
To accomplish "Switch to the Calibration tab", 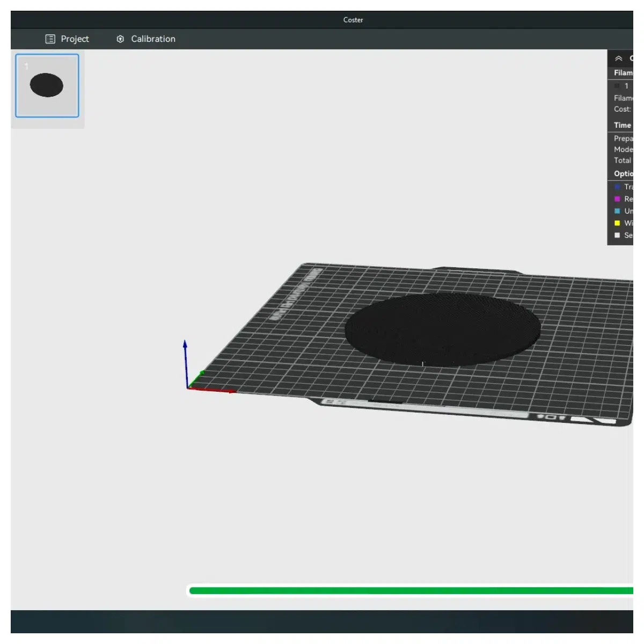I will coord(146,39).
